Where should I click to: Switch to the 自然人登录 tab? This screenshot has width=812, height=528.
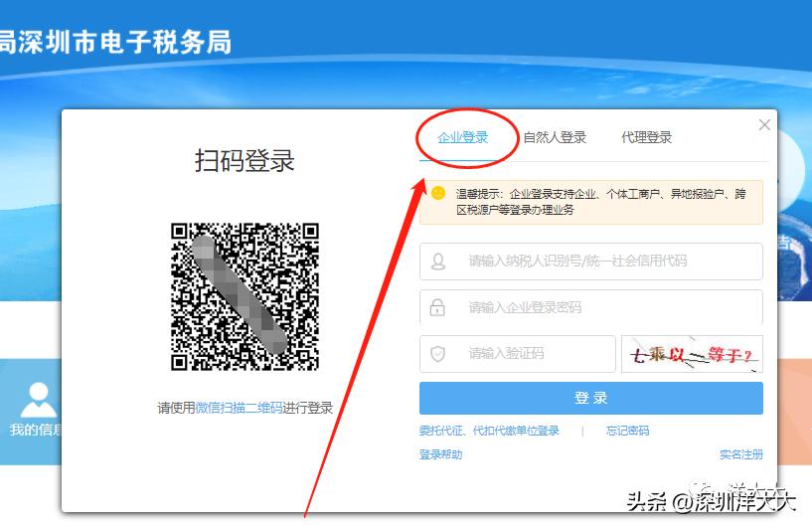coord(555,137)
